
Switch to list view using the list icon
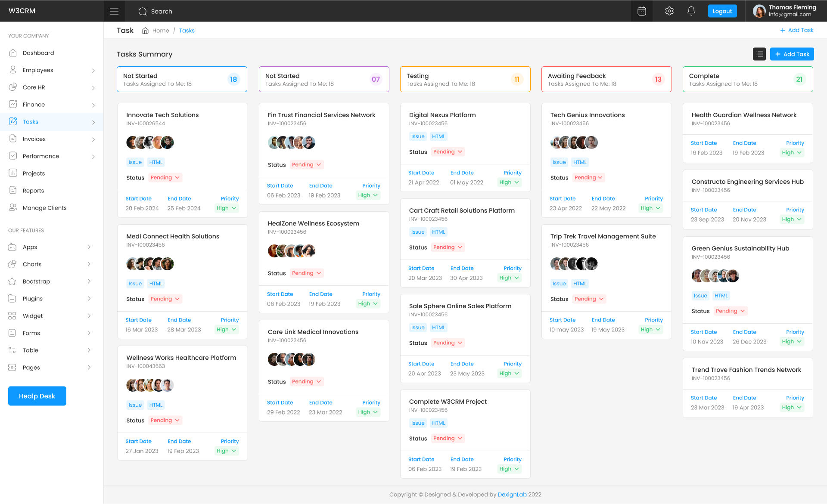(x=759, y=54)
